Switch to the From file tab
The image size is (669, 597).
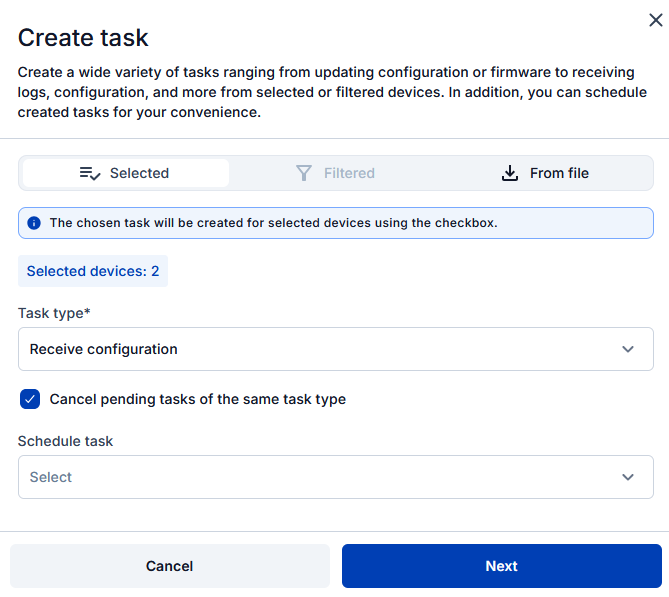pyautogui.click(x=546, y=173)
